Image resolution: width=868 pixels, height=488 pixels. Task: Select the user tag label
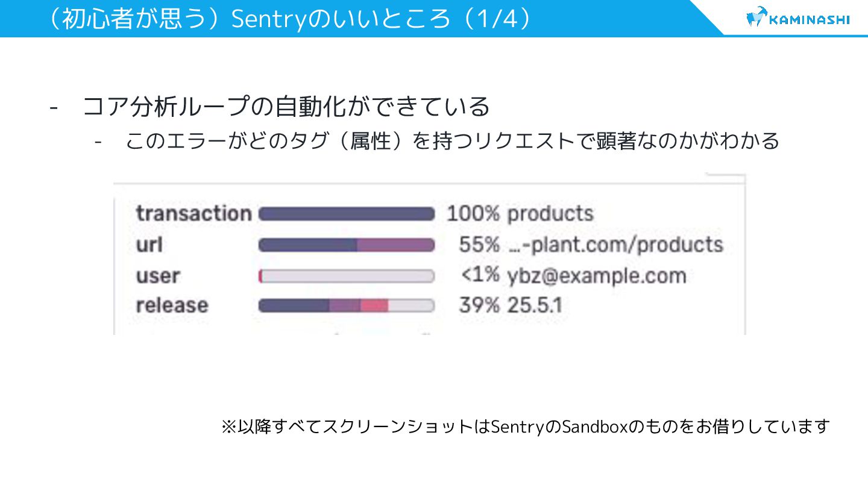pyautogui.click(x=158, y=276)
